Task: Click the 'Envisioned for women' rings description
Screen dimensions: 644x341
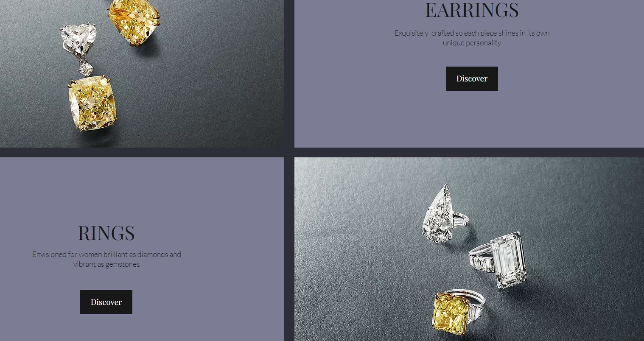Action: pyautogui.click(x=106, y=259)
